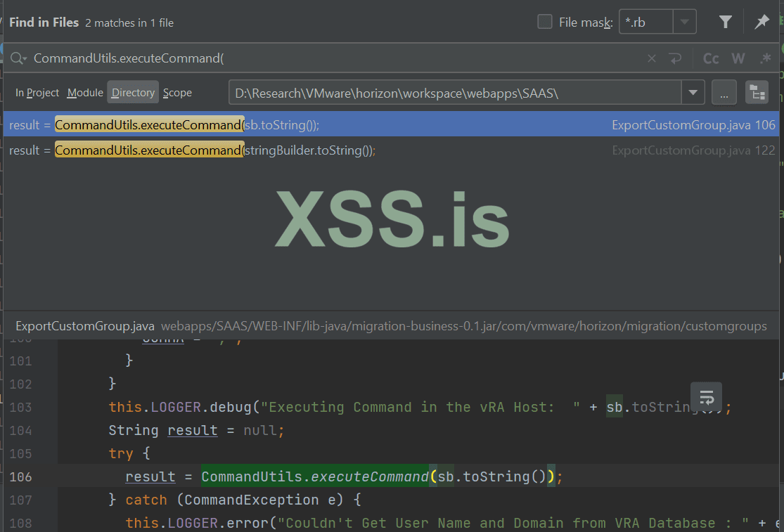Pin the Find in Files window
Screen dimensions: 784x532
(761, 22)
